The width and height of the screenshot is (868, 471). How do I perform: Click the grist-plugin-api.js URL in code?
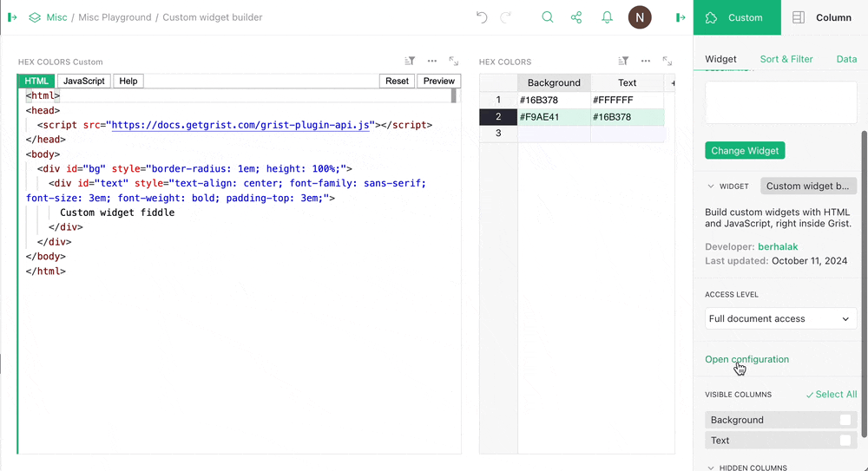tap(240, 125)
